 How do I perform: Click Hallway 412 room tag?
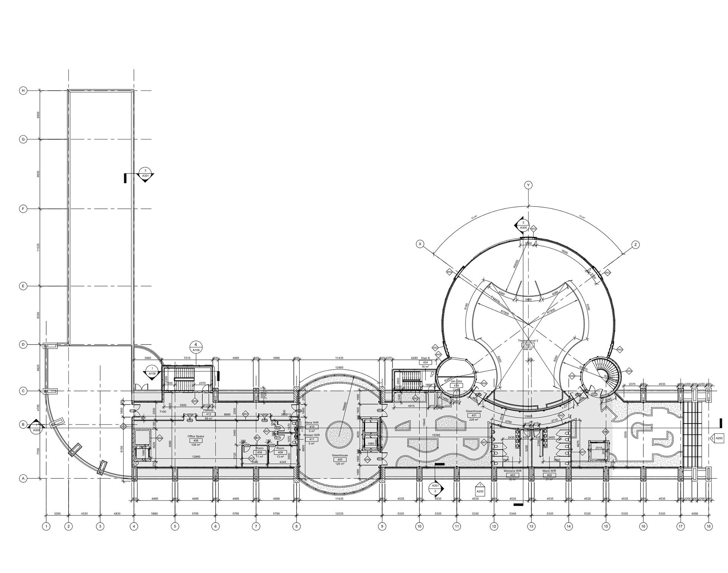209,414
